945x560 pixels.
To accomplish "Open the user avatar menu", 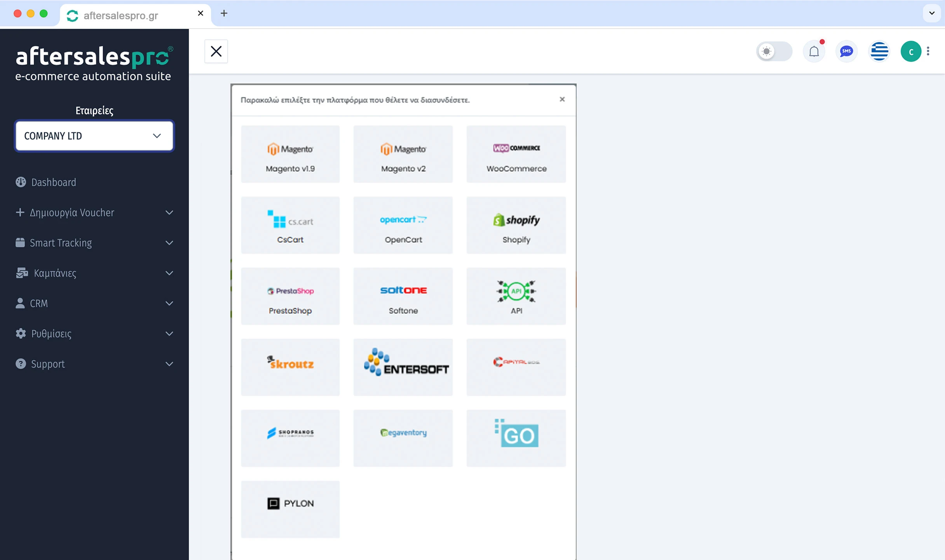I will [x=911, y=51].
